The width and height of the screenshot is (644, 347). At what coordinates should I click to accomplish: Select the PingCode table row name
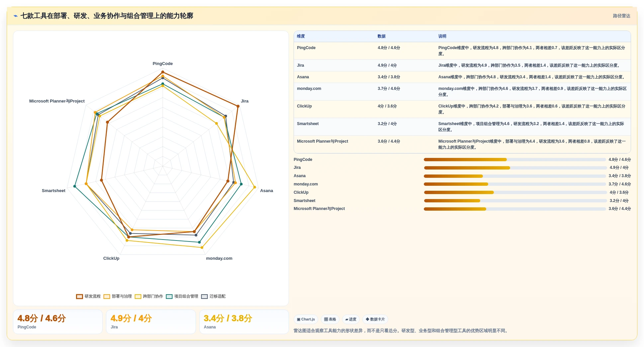(x=306, y=48)
